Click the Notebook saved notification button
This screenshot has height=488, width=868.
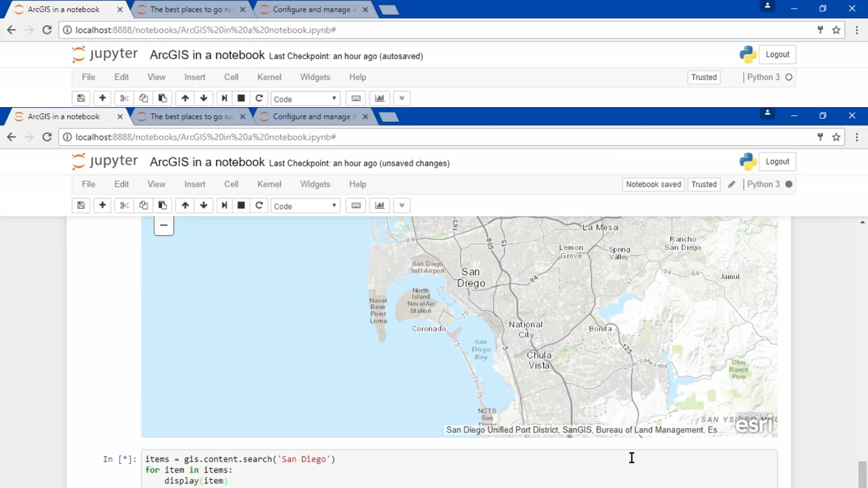tap(653, 184)
